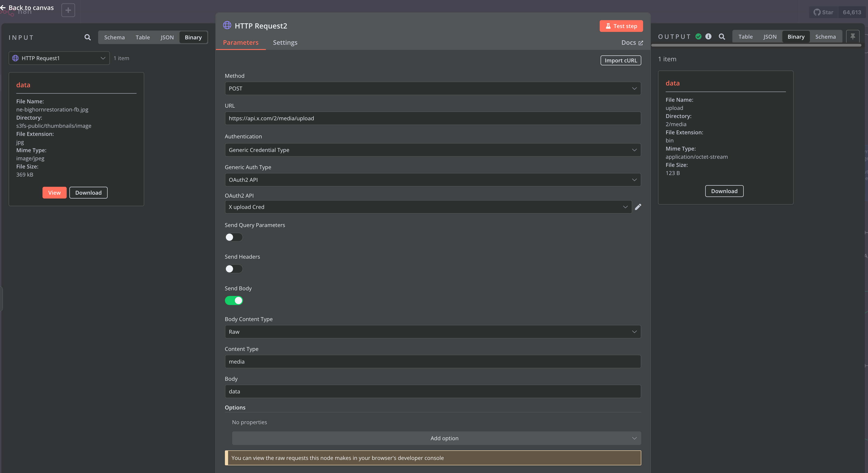The image size is (868, 473).
Task: Open the HTTP Request1 input node selector
Action: click(x=59, y=58)
